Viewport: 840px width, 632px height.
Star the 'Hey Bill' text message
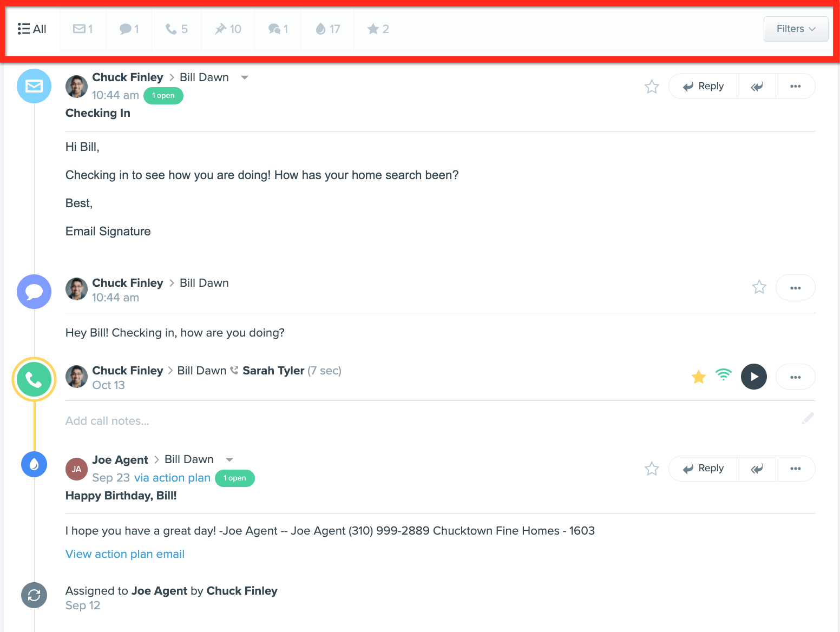coord(759,287)
